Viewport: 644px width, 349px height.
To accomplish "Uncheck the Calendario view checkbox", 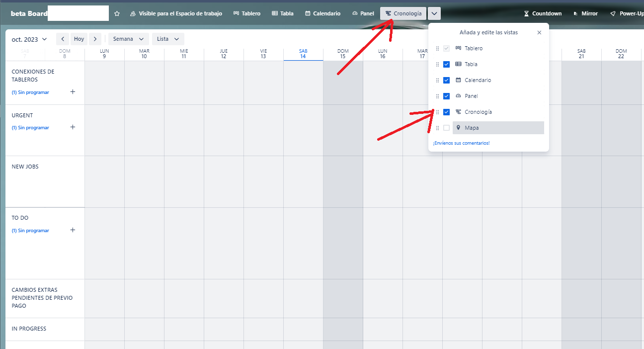I will point(446,80).
